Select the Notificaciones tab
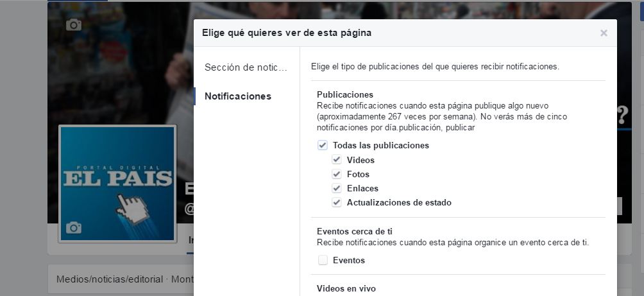The height and width of the screenshot is (296, 644). (x=238, y=96)
